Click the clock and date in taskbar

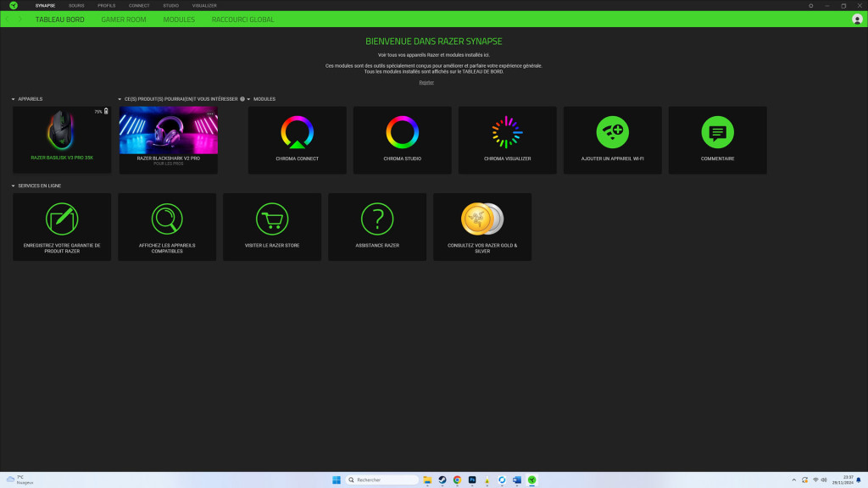[x=843, y=480]
